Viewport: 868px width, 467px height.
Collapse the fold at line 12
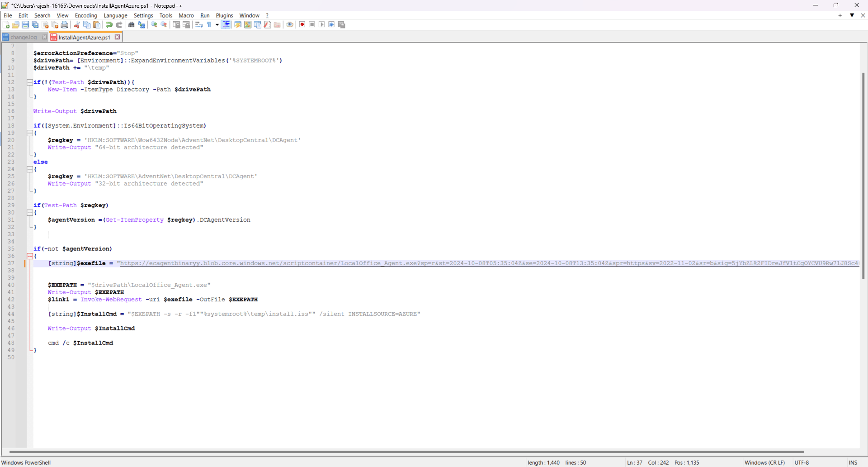pyautogui.click(x=29, y=82)
